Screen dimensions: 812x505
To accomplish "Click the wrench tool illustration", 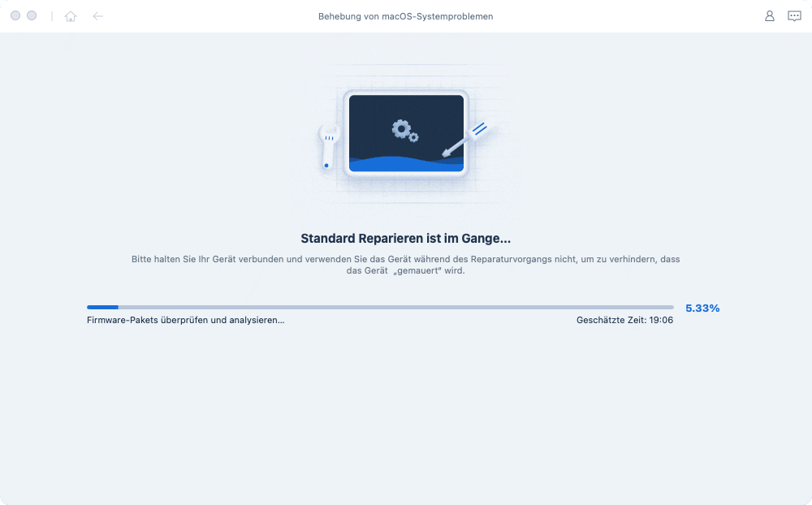I will (328, 146).
